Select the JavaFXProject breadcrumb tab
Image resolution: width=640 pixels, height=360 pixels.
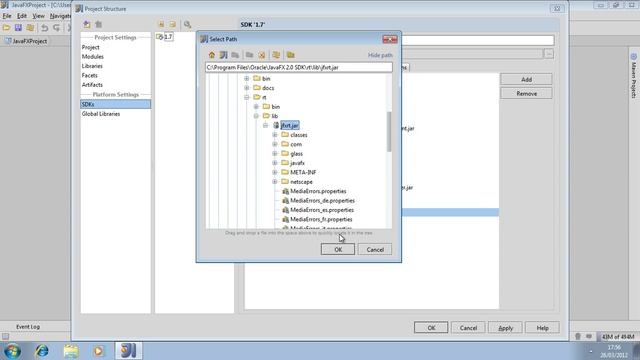[x=26, y=41]
